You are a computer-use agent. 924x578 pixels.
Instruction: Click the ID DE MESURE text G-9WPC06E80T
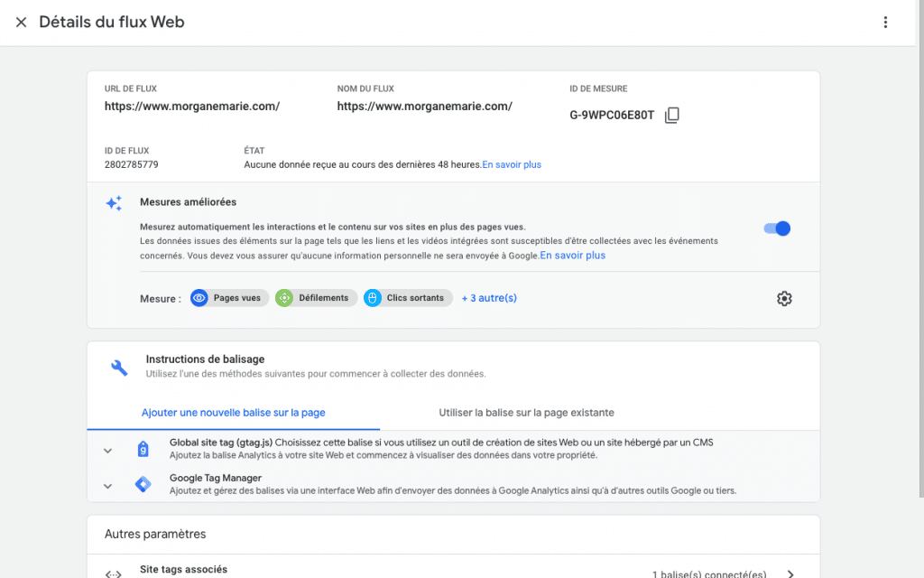pos(612,115)
